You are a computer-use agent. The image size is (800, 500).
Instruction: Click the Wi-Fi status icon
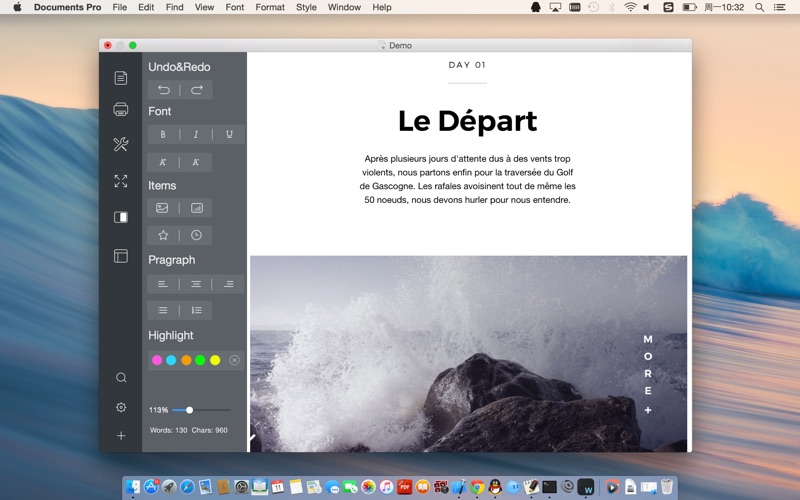tap(630, 7)
